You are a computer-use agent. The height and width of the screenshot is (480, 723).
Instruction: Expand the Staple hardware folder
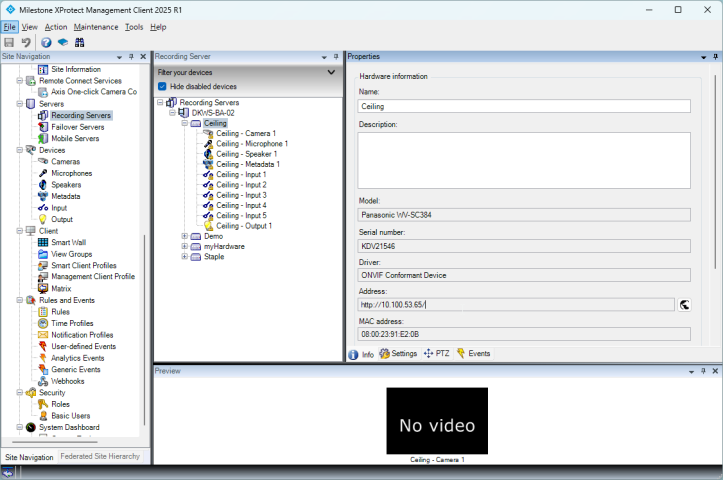185,257
